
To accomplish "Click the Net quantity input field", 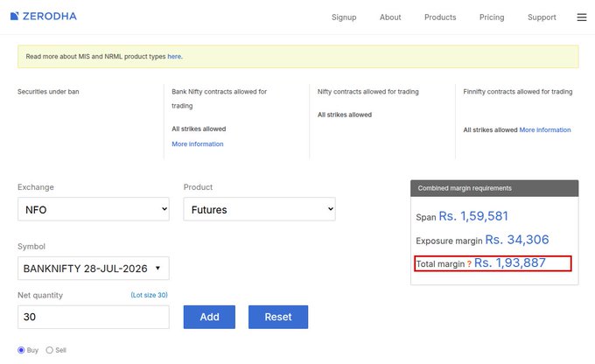I will (x=94, y=317).
